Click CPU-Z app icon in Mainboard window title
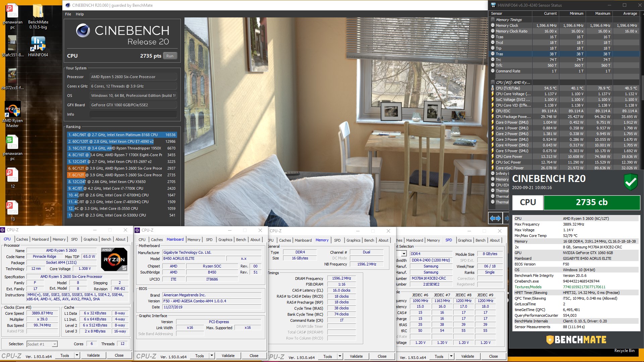This screenshot has height=362, width=644. point(137,230)
